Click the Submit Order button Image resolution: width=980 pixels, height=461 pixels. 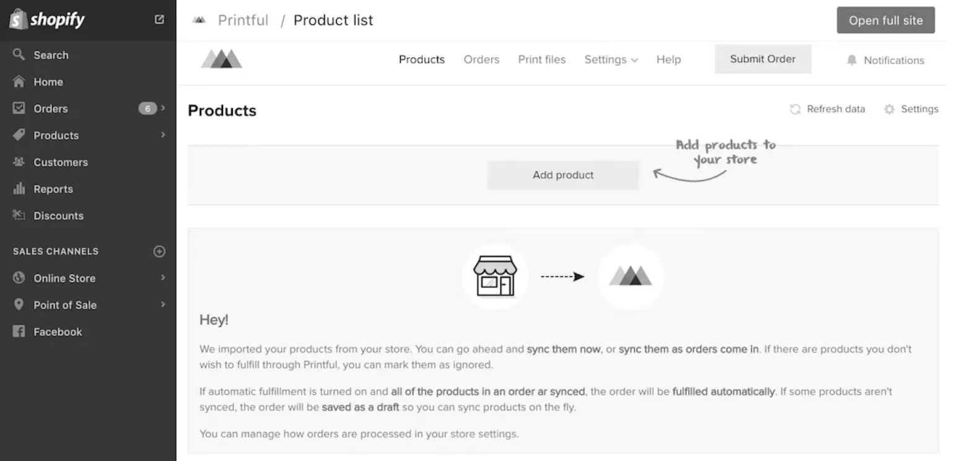coord(763,59)
